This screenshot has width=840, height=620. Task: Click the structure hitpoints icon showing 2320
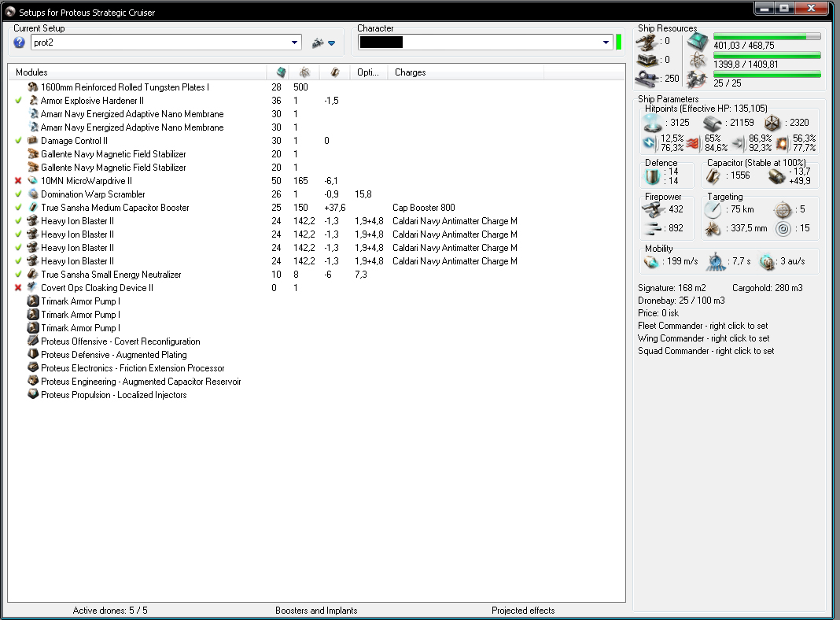click(772, 124)
